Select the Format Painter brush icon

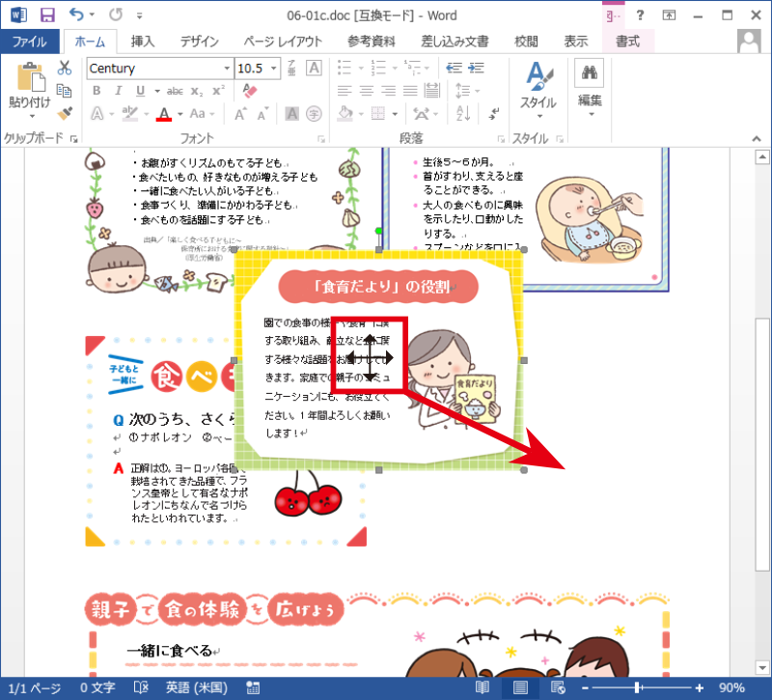point(65,113)
